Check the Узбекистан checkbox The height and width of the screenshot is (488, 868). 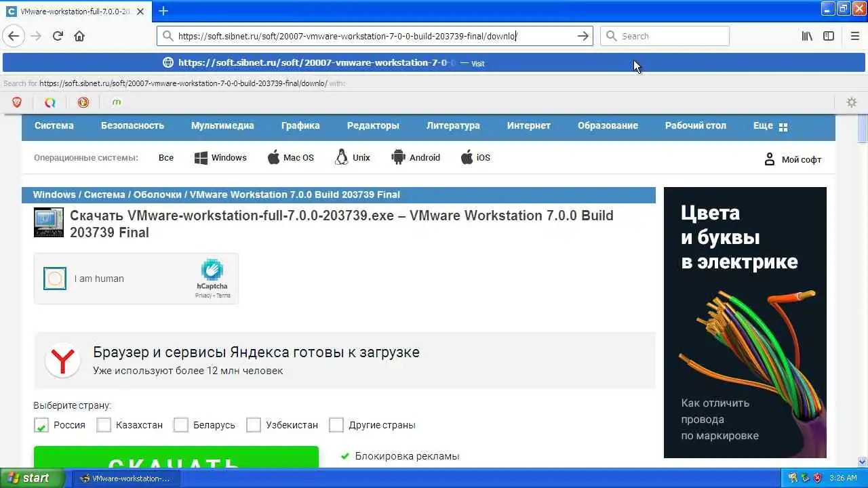click(x=254, y=425)
